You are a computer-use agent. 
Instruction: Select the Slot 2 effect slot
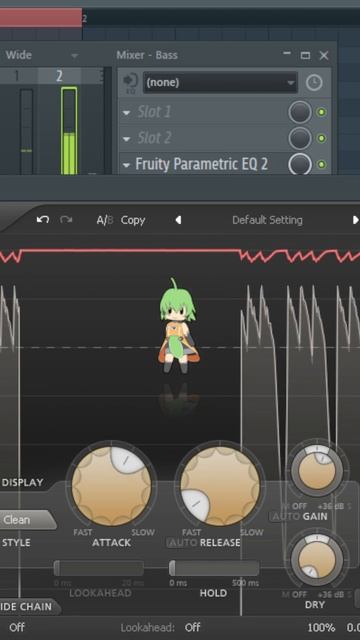tap(154, 138)
